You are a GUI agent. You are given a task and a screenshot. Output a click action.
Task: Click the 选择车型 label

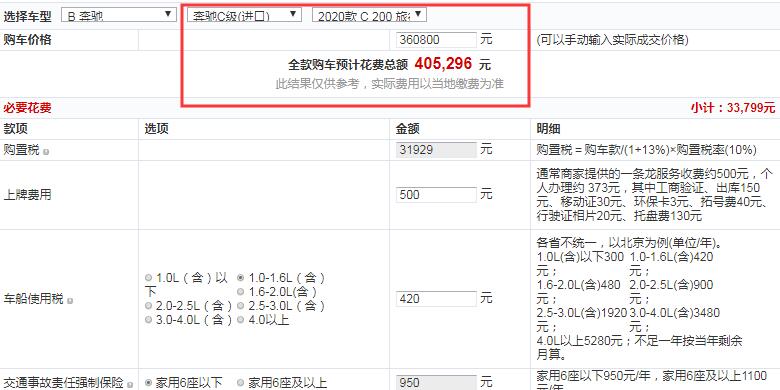27,16
